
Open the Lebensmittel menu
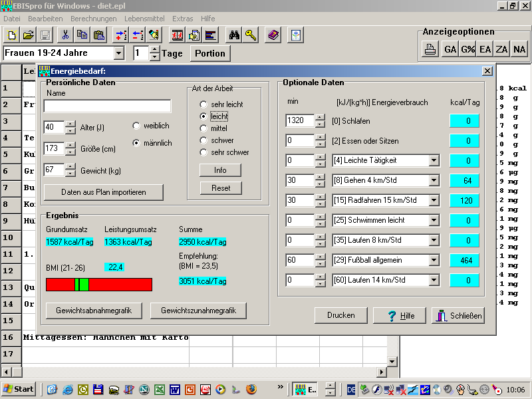[144, 19]
